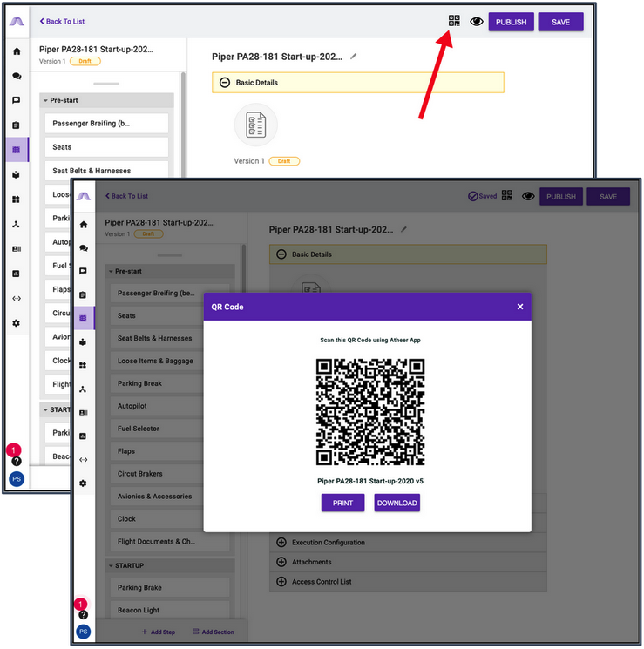The width and height of the screenshot is (644, 649).
Task: Select Parking Brake step under STARTUP
Action: pos(170,587)
